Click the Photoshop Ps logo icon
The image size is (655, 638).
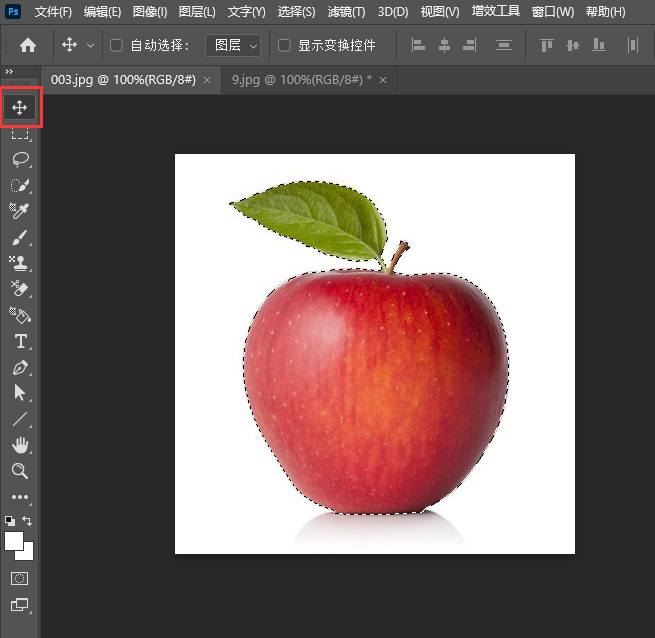pyautogui.click(x=13, y=11)
